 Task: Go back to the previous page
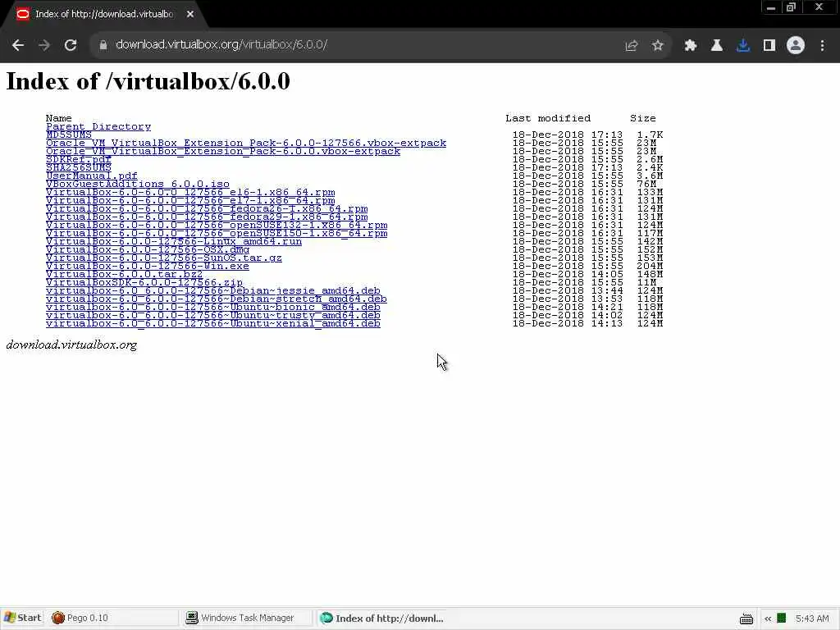tap(18, 45)
